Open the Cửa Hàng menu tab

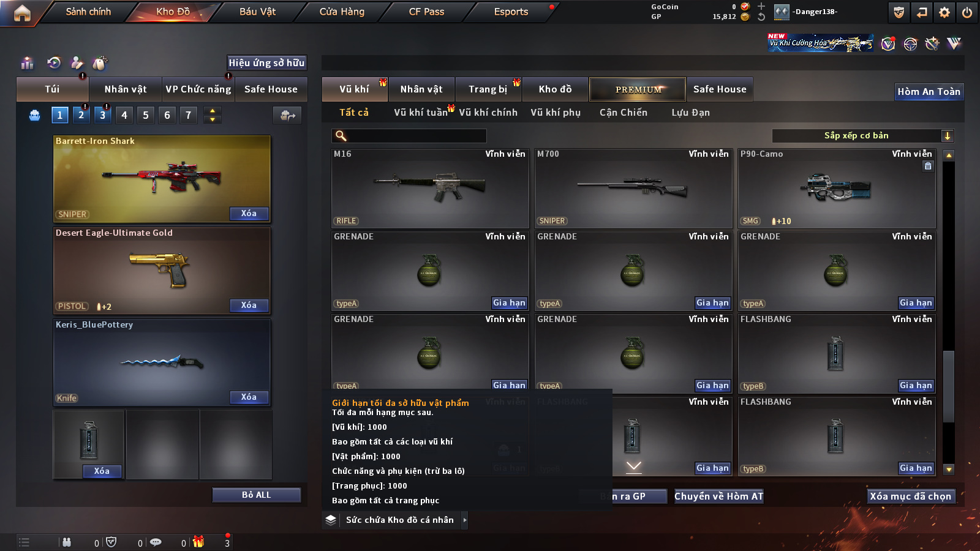point(342,12)
